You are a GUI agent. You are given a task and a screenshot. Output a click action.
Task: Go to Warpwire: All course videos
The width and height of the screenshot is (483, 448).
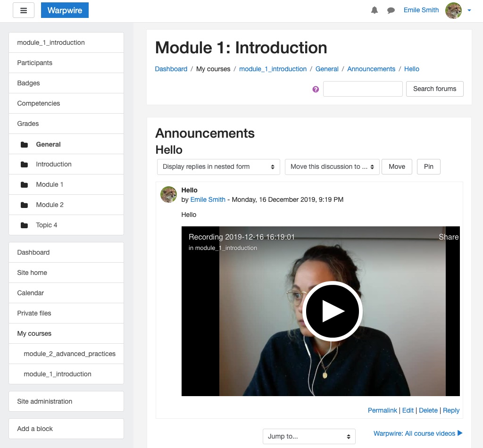tap(418, 433)
